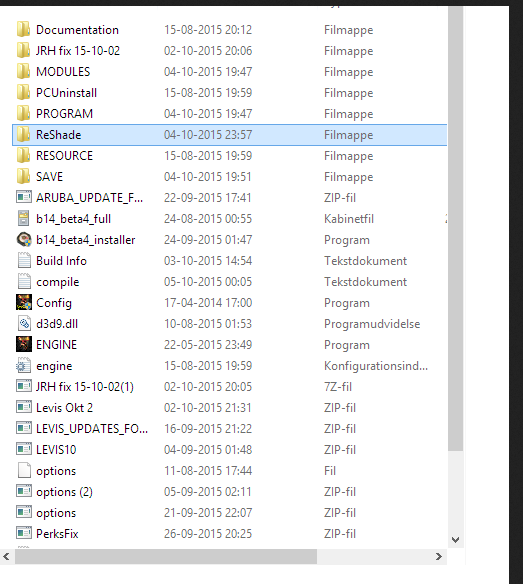Click the ReShade folder icon
Viewport: 523px width, 584px height.
click(x=23, y=134)
